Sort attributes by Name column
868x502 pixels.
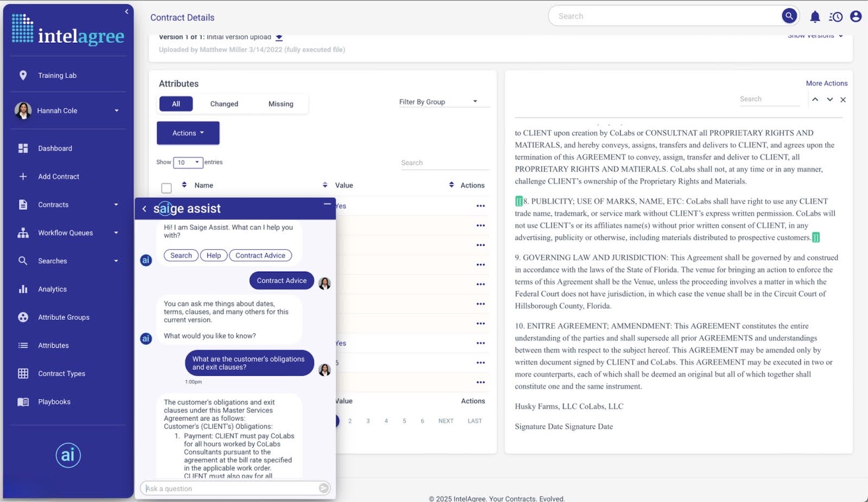pyautogui.click(x=184, y=185)
